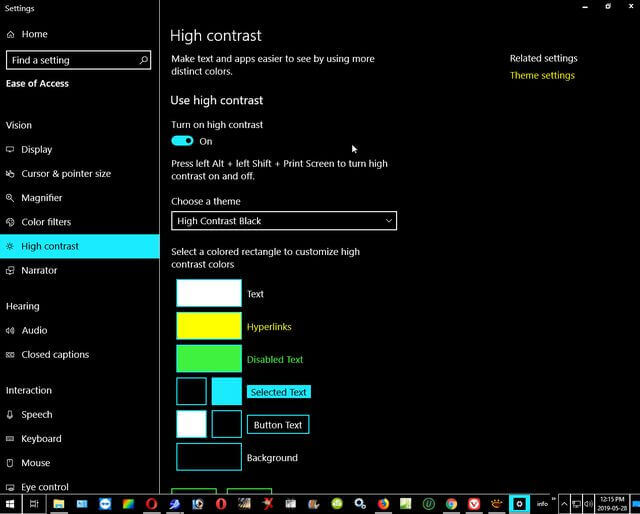The height and width of the screenshot is (514, 640).
Task: Click the Narrator icon in sidebar
Action: pyautogui.click(x=10, y=270)
